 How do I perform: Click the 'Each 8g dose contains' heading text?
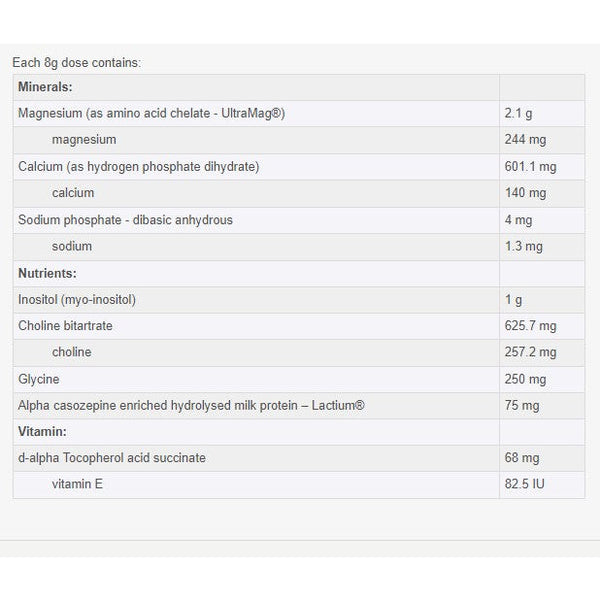(77, 62)
